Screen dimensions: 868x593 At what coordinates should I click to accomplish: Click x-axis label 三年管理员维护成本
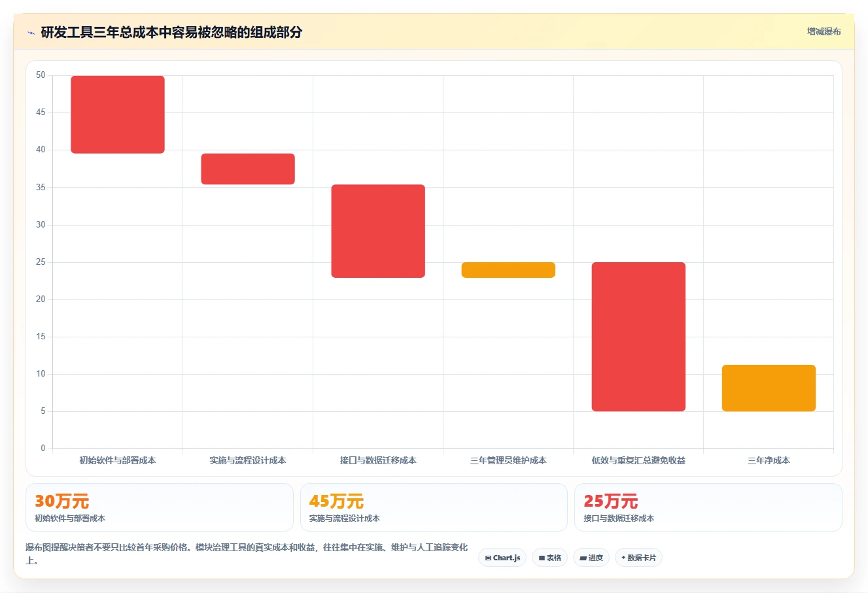[x=508, y=460]
